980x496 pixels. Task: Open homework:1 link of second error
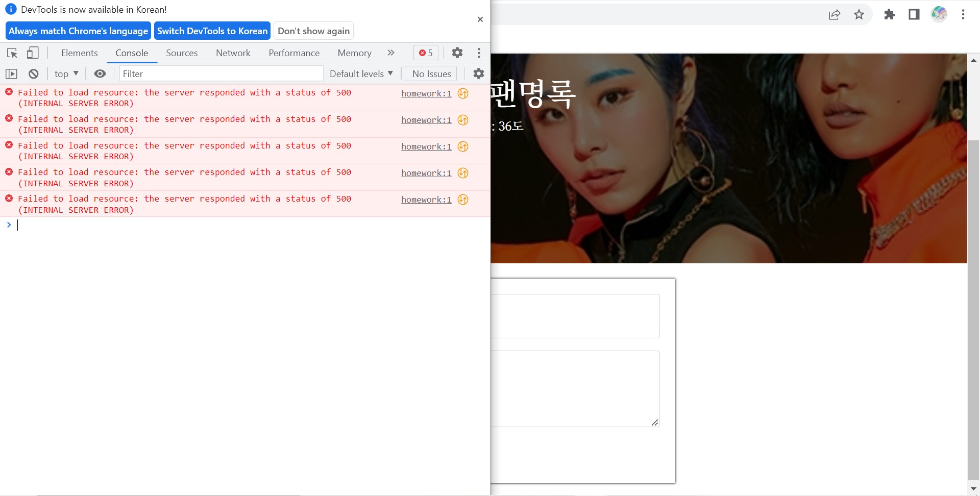(x=426, y=120)
